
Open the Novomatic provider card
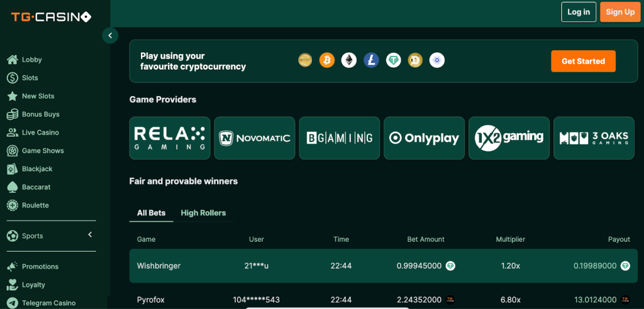pyautogui.click(x=255, y=138)
